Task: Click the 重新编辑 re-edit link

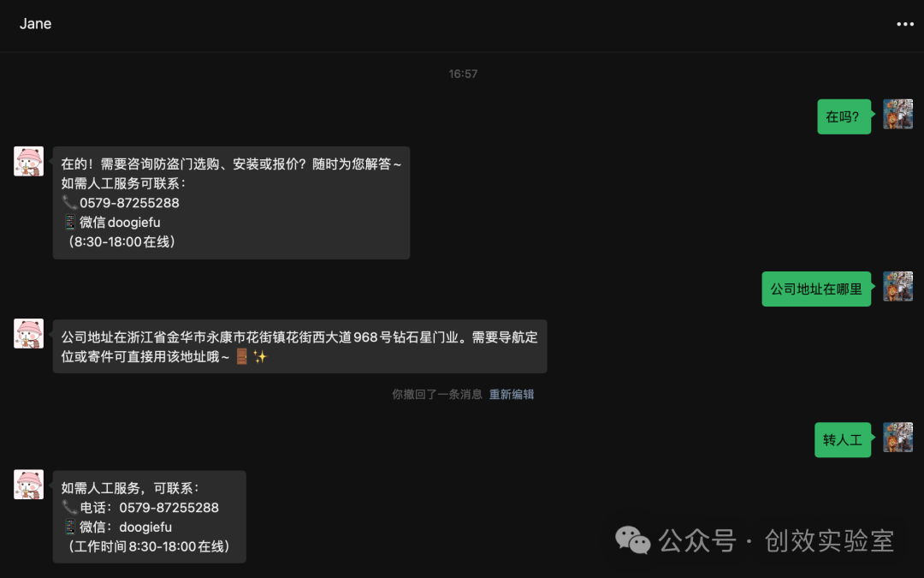Action: tap(512, 394)
